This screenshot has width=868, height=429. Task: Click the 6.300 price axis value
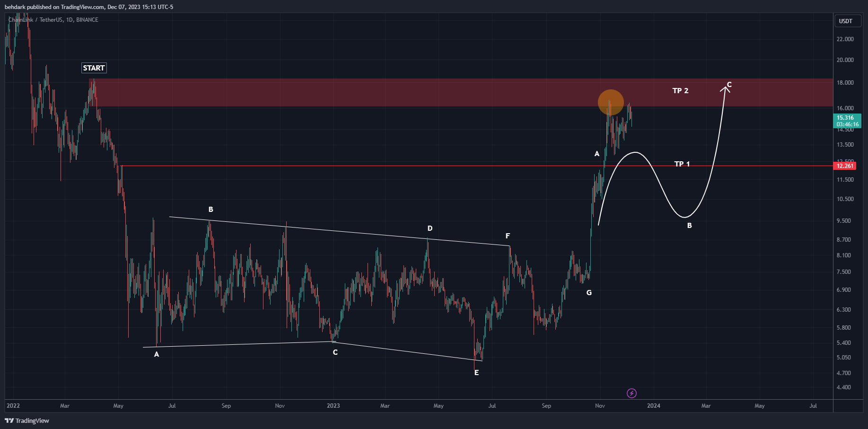(844, 310)
